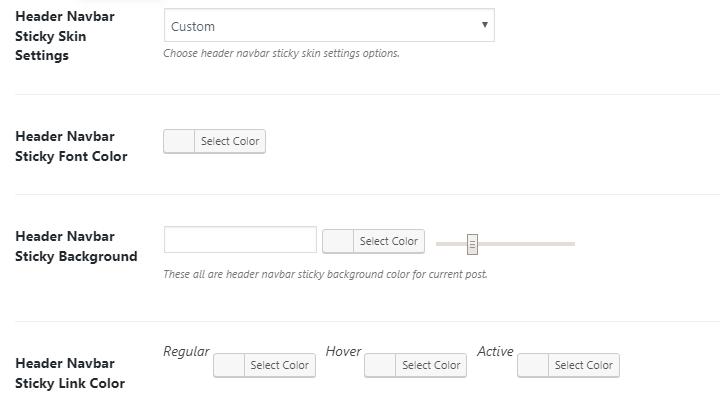Open the Header Navbar Sticky Skin Settings dropdown
The width and height of the screenshot is (720, 401).
(x=328, y=26)
